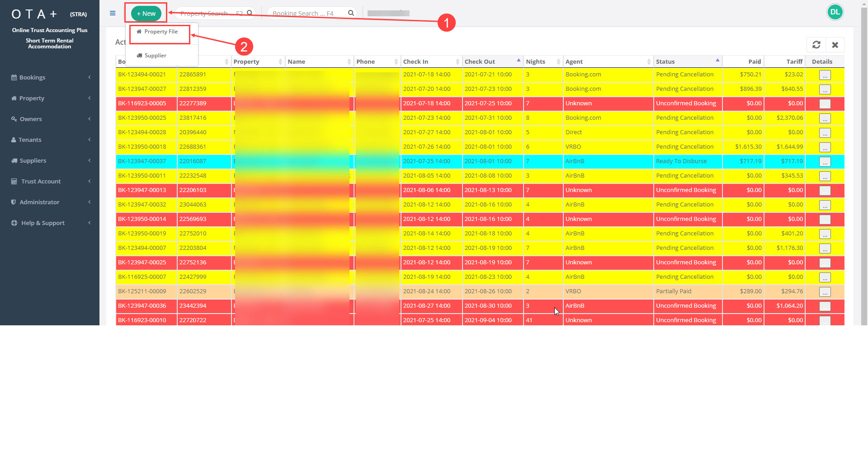868x455 pixels.
Task: Click the Booking Search magnifier icon
Action: (351, 13)
